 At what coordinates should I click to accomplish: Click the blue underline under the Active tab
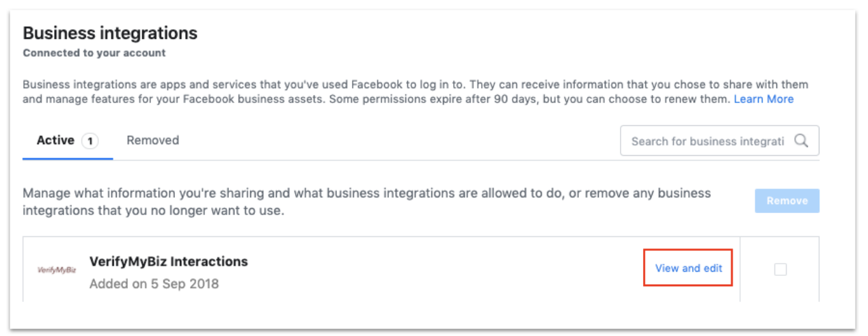pyautogui.click(x=68, y=159)
